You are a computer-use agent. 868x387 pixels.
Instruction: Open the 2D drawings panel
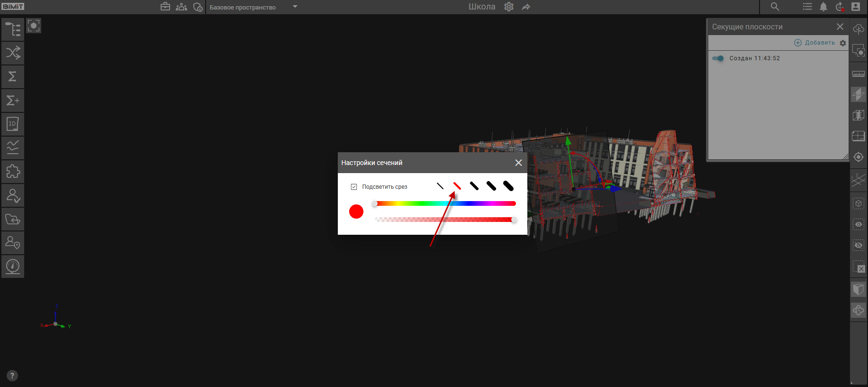pyautogui.click(x=13, y=124)
